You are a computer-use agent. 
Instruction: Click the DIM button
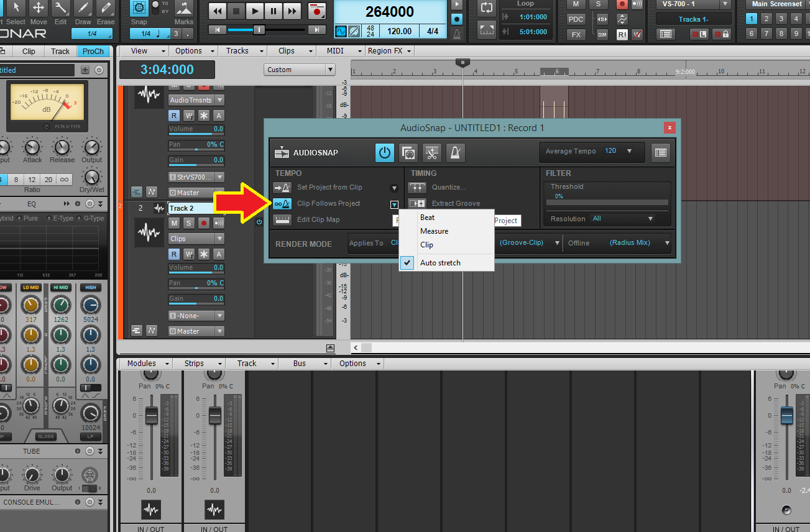602,35
